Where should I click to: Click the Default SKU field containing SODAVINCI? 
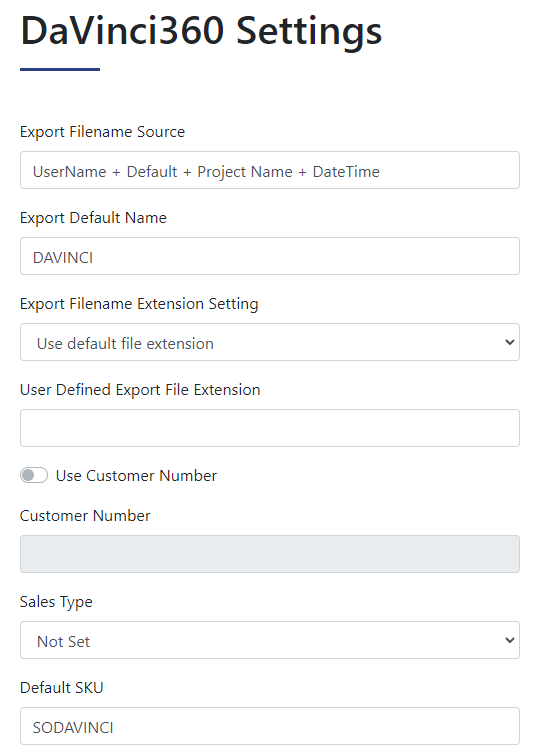pyautogui.click(x=269, y=726)
